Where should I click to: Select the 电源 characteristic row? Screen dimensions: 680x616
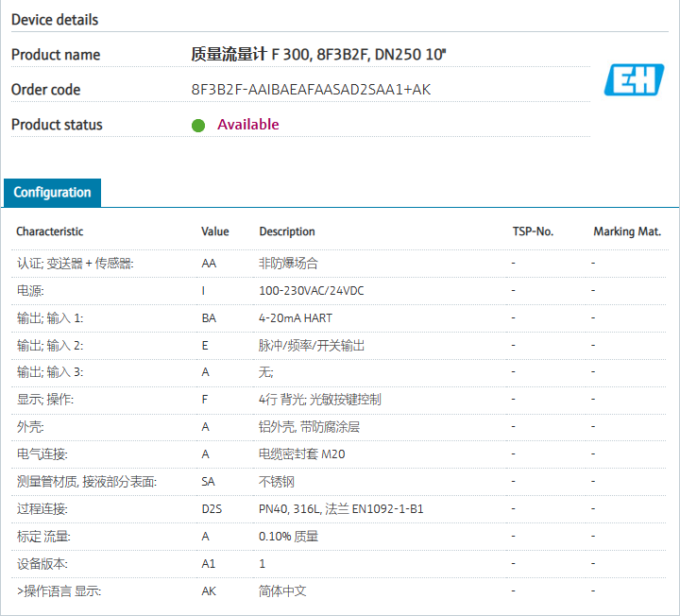tap(30, 291)
